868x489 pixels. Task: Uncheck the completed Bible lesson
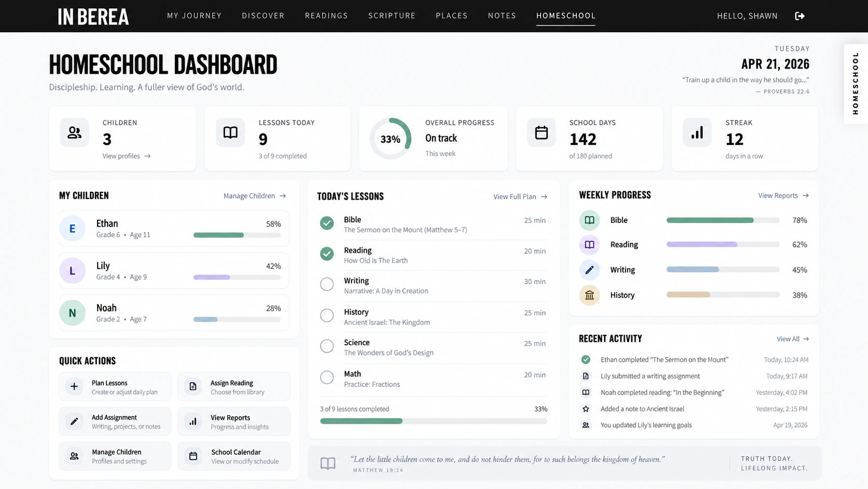[327, 223]
